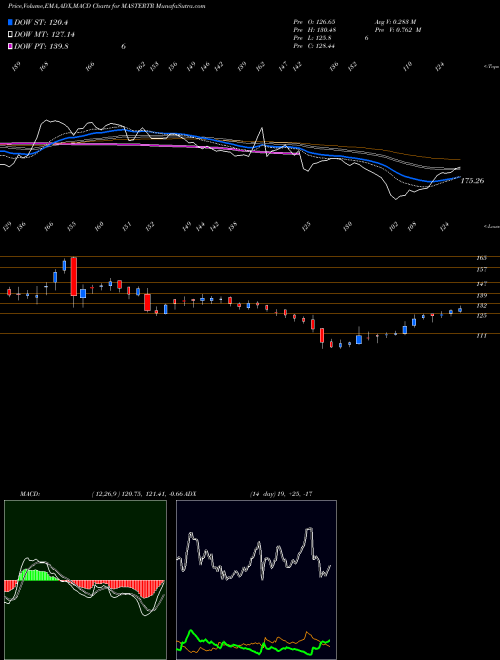
Task: Click the 175.26 EMA line end label
Action: tap(473, 181)
